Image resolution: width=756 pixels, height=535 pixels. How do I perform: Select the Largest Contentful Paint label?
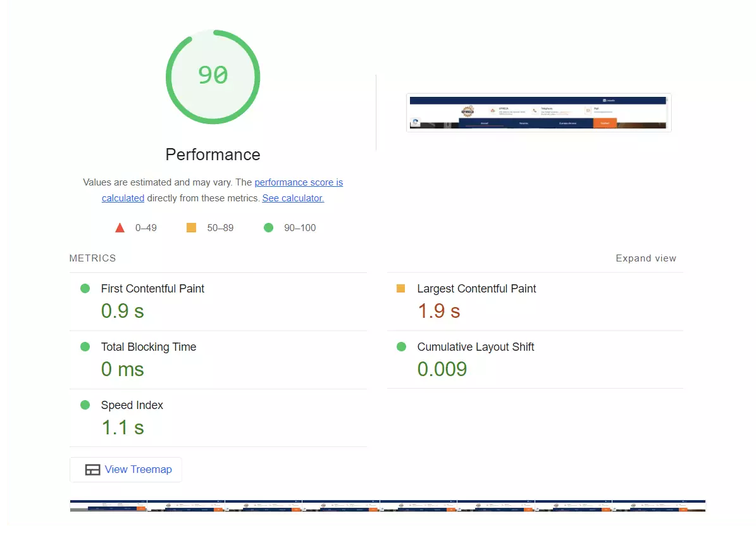pos(476,289)
